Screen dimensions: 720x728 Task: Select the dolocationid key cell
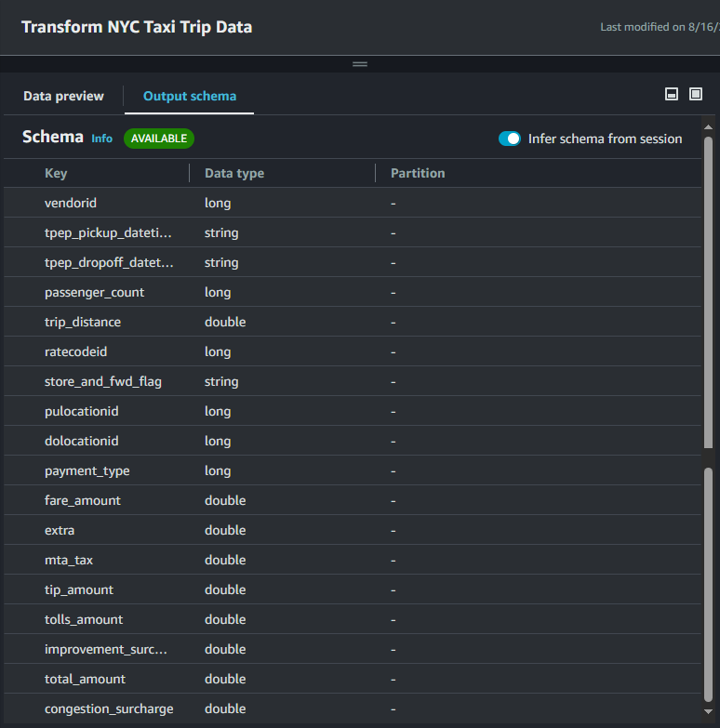pyautogui.click(x=81, y=441)
